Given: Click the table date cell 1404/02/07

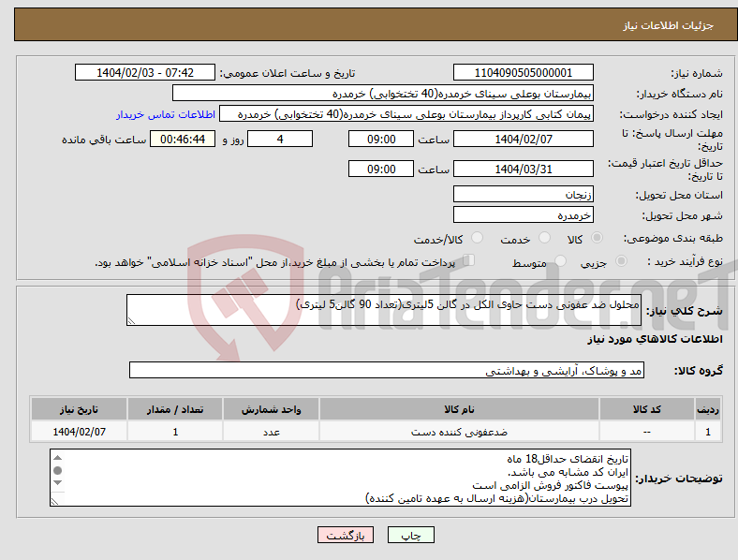Looking at the screenshot, I should (79, 432).
